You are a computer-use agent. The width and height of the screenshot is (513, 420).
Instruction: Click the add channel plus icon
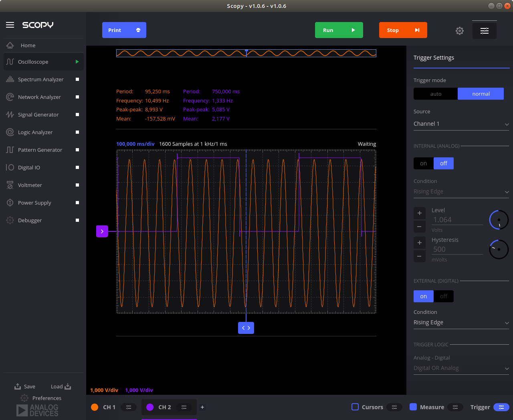(202, 407)
